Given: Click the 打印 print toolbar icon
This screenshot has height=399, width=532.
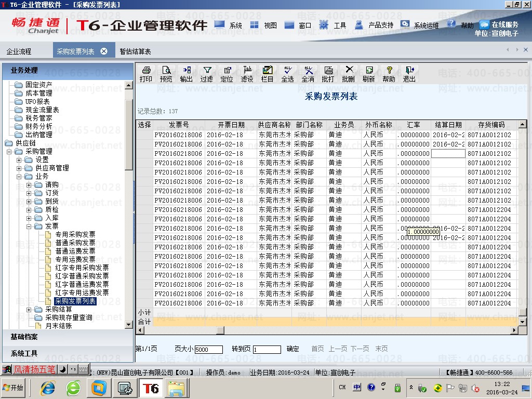Looking at the screenshot, I should (x=146, y=74).
